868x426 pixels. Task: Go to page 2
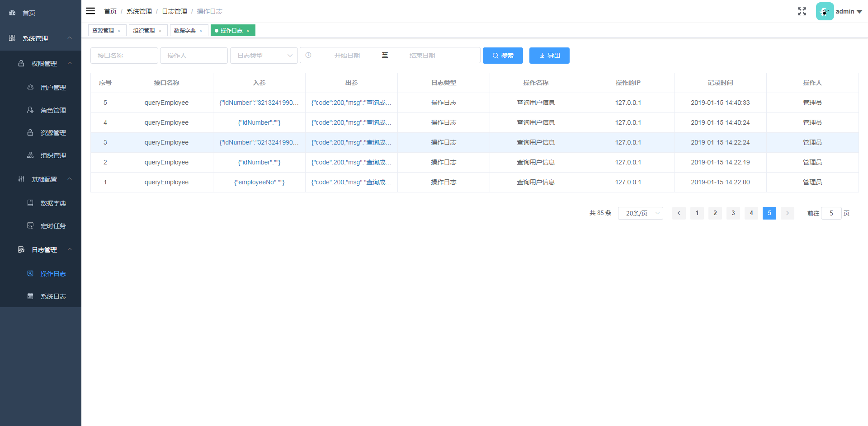[715, 213]
